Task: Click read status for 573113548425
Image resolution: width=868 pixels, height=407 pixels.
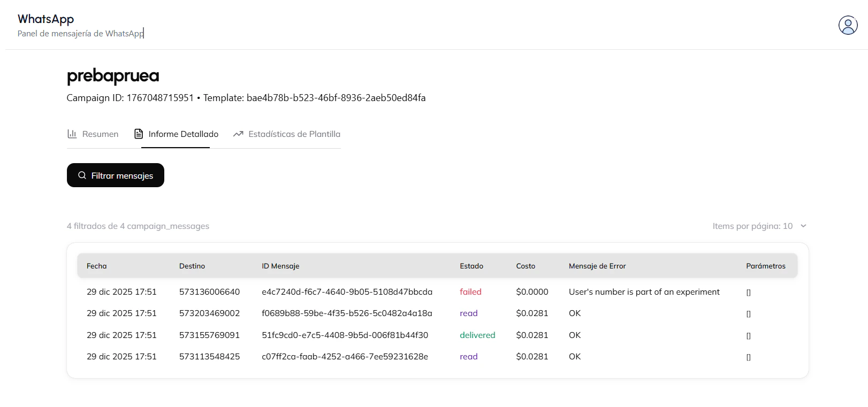Action: click(x=469, y=357)
